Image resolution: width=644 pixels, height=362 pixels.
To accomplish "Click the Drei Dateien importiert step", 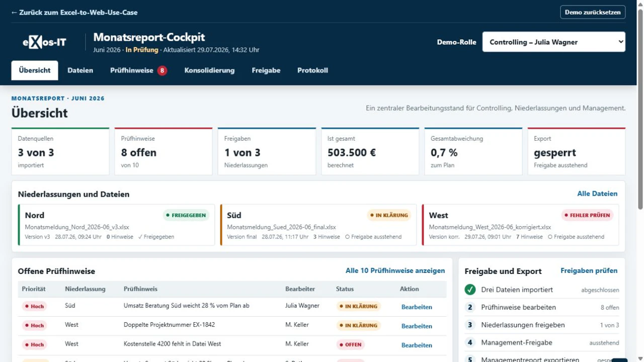I will coord(542,290).
